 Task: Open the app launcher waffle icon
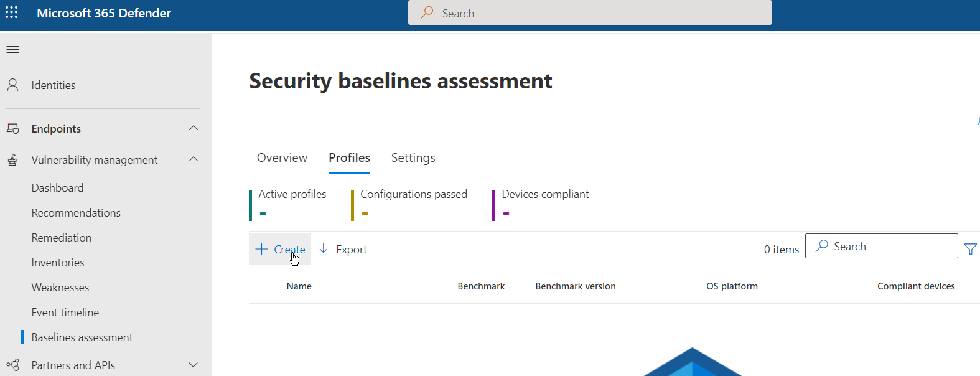point(12,12)
